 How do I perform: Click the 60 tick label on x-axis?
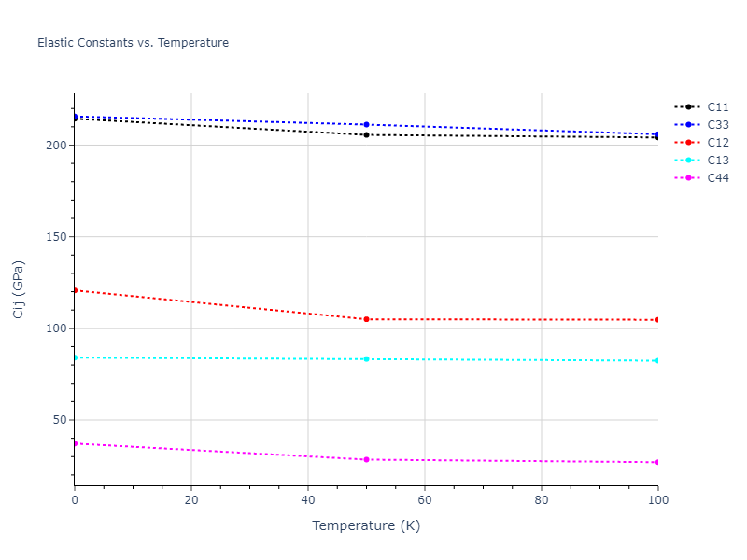424,500
